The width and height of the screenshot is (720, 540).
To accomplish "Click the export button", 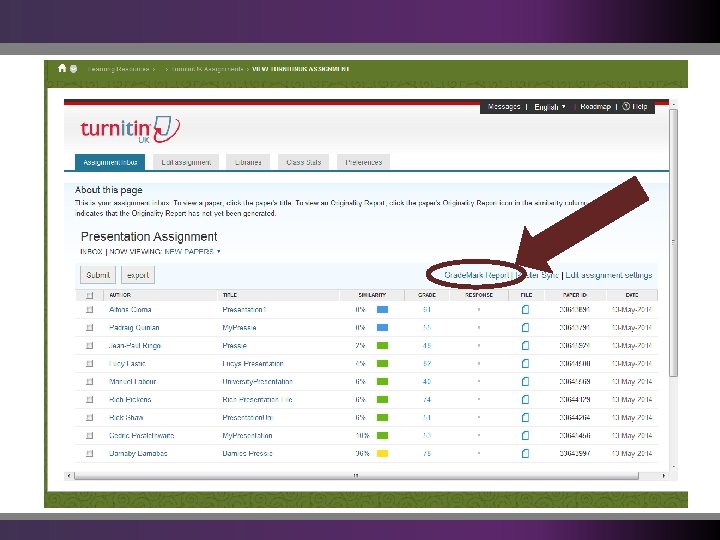I will [138, 275].
